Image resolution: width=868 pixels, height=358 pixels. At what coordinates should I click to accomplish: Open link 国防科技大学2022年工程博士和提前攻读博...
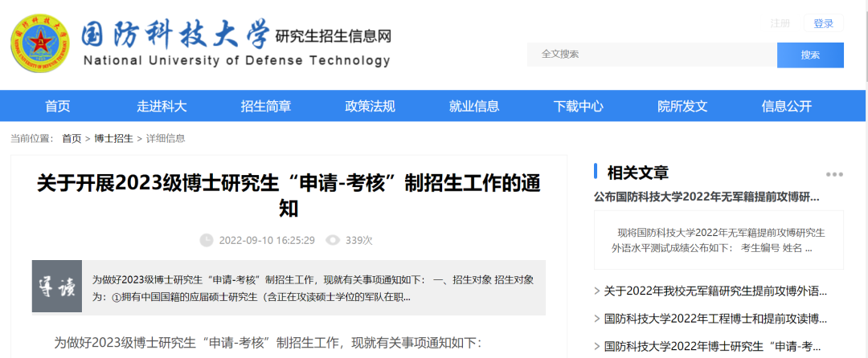[x=715, y=319]
